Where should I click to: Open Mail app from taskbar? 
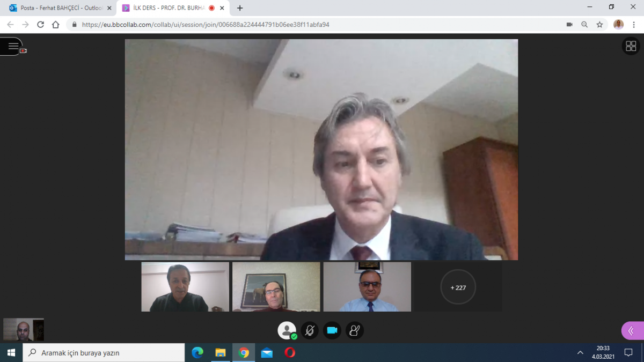click(267, 353)
